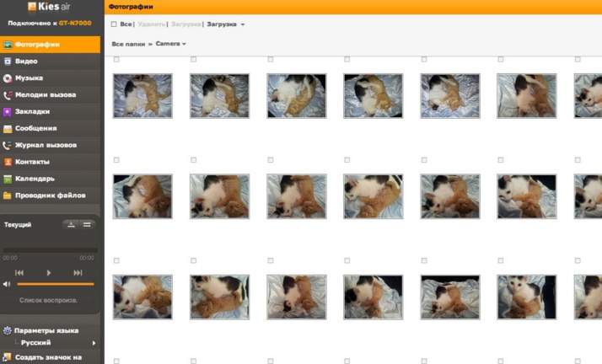Viewport: 602px width, 364px height.
Task: Open the Контакты person icon
Action: click(8, 162)
